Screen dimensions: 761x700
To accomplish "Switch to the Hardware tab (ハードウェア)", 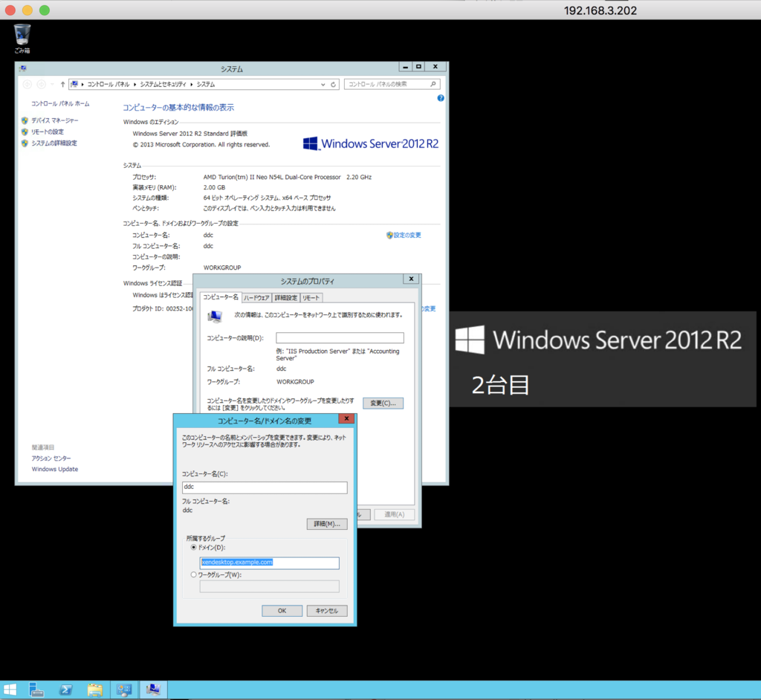I will pyautogui.click(x=256, y=298).
